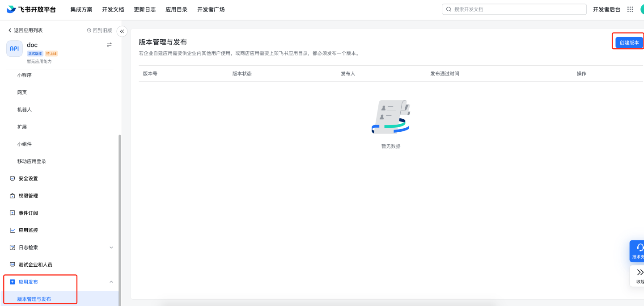Open 安全设置 in the sidebar
644x306 pixels.
(x=28, y=179)
